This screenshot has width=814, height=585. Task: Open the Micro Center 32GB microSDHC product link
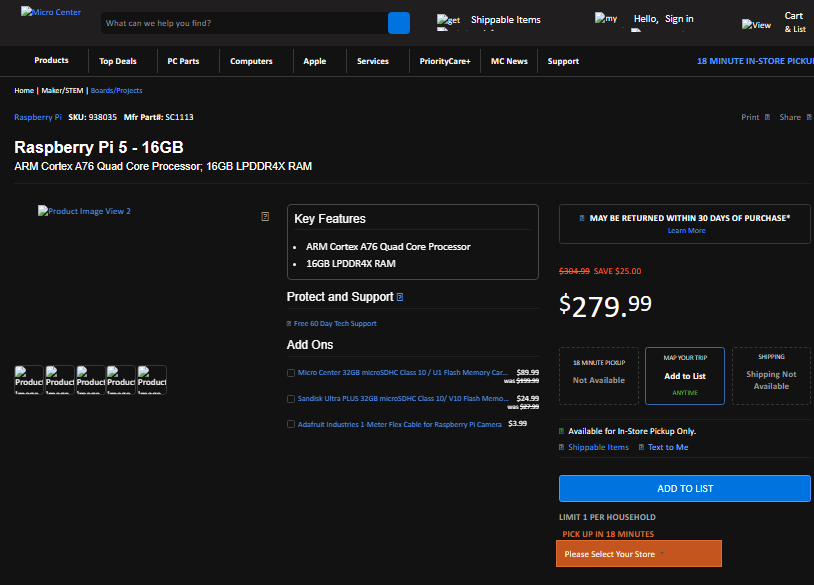click(402, 373)
